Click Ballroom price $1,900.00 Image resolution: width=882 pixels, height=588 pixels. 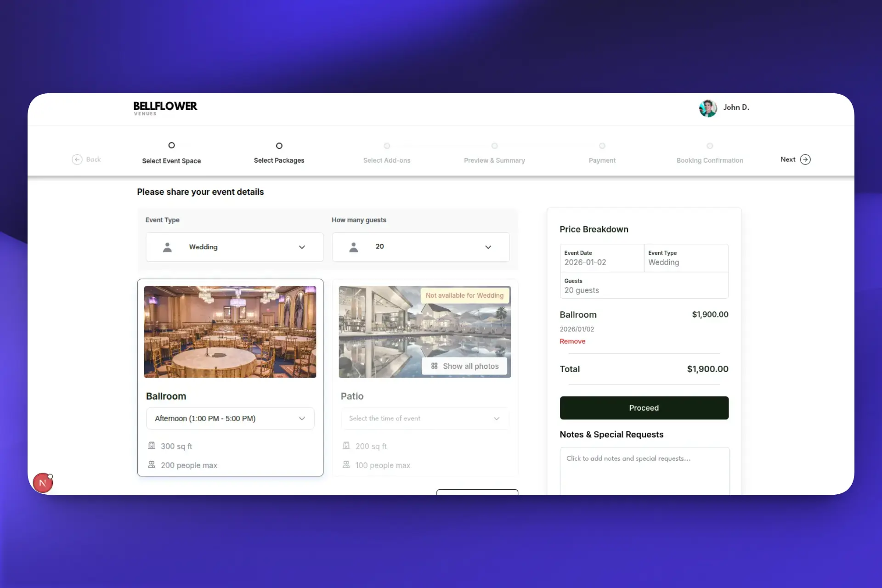[x=710, y=315]
